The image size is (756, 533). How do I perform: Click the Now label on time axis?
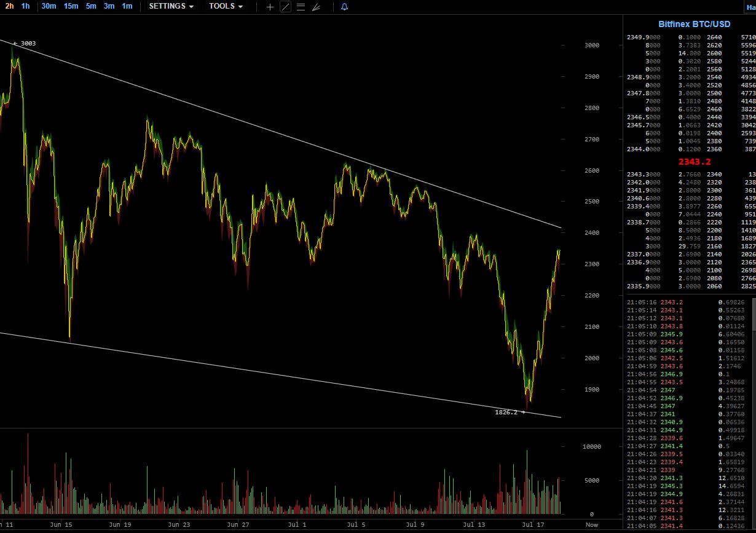[591, 524]
